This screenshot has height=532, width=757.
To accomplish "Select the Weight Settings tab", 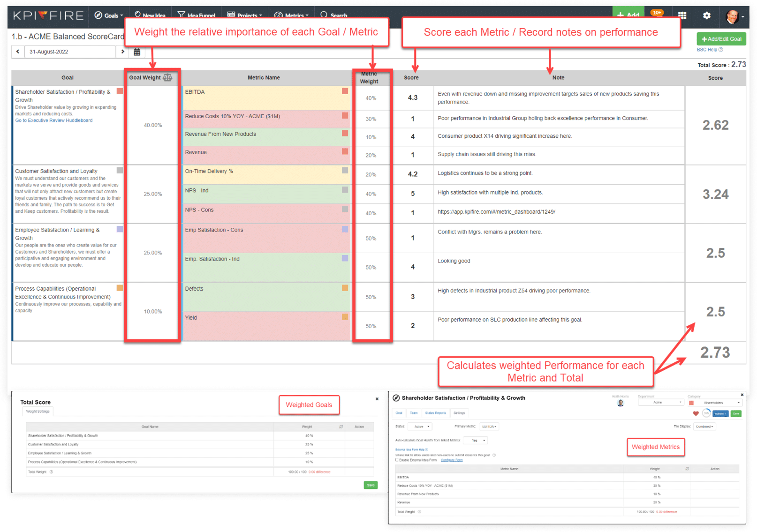I will point(38,412).
